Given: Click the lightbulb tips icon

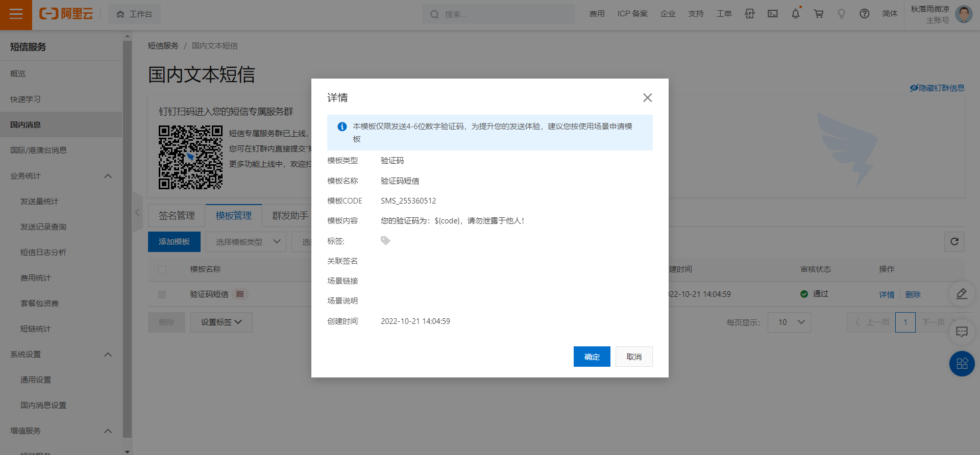Looking at the screenshot, I should tap(842, 14).
